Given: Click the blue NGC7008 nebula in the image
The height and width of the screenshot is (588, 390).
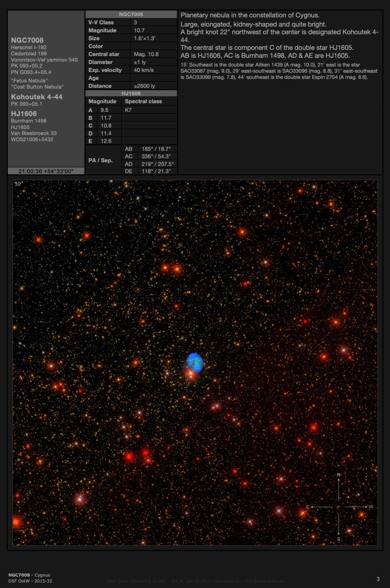Looking at the screenshot, I should tap(195, 362).
